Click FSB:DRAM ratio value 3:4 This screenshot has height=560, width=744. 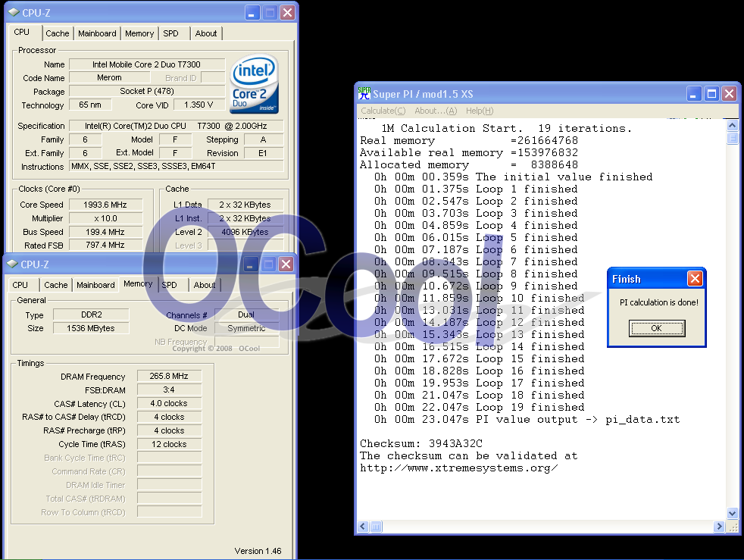coord(169,389)
